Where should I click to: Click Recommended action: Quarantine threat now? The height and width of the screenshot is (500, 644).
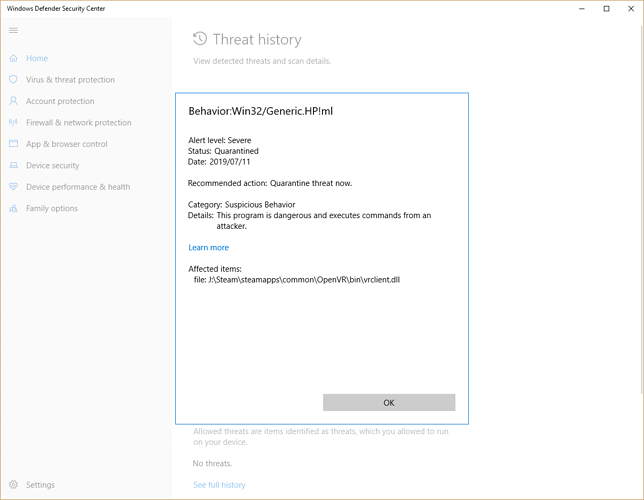click(270, 183)
